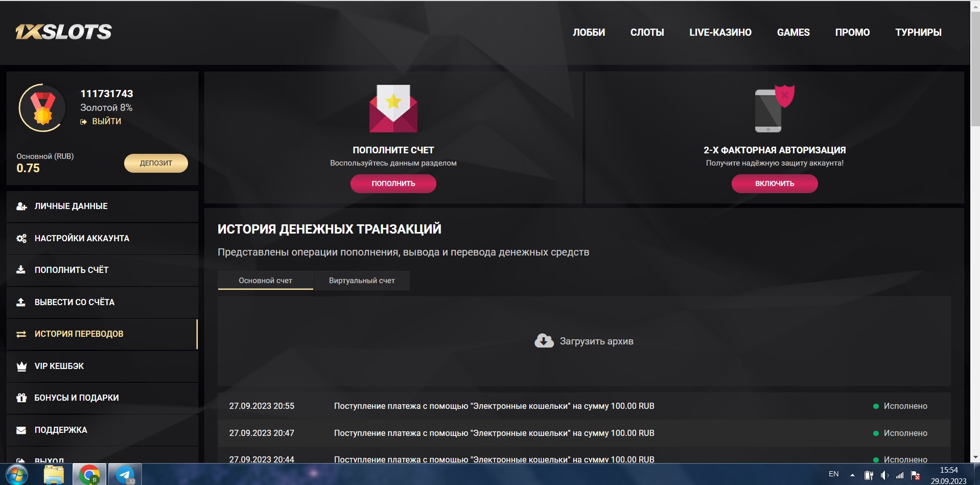Navigate to ТУРНИРЫ
This screenshot has width=980, height=485.
[918, 32]
